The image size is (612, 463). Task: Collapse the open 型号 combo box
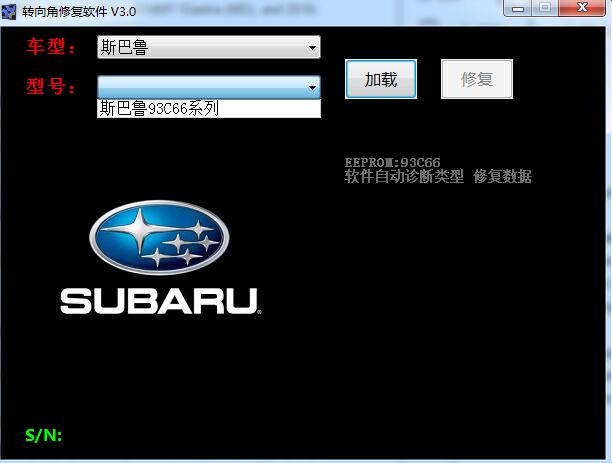point(209,87)
